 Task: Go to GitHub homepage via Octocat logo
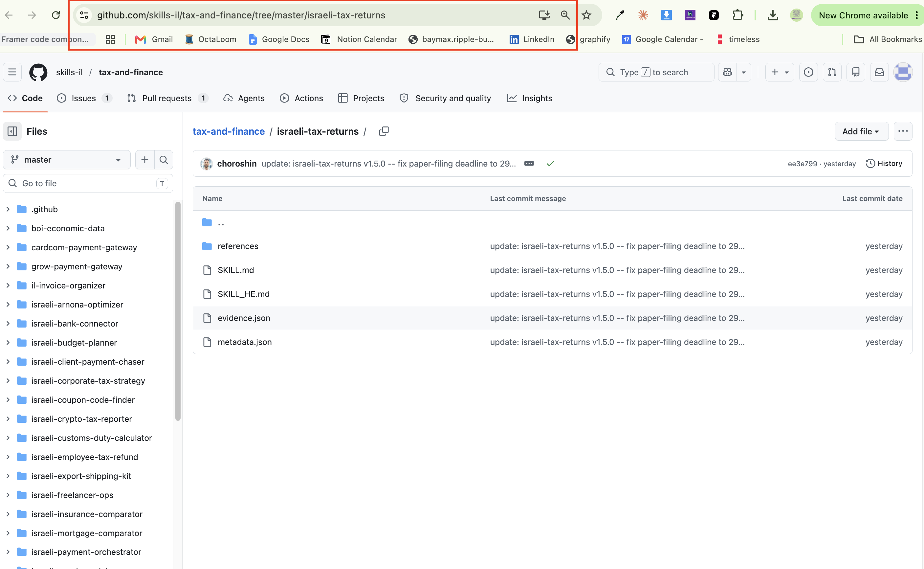pyautogui.click(x=38, y=72)
